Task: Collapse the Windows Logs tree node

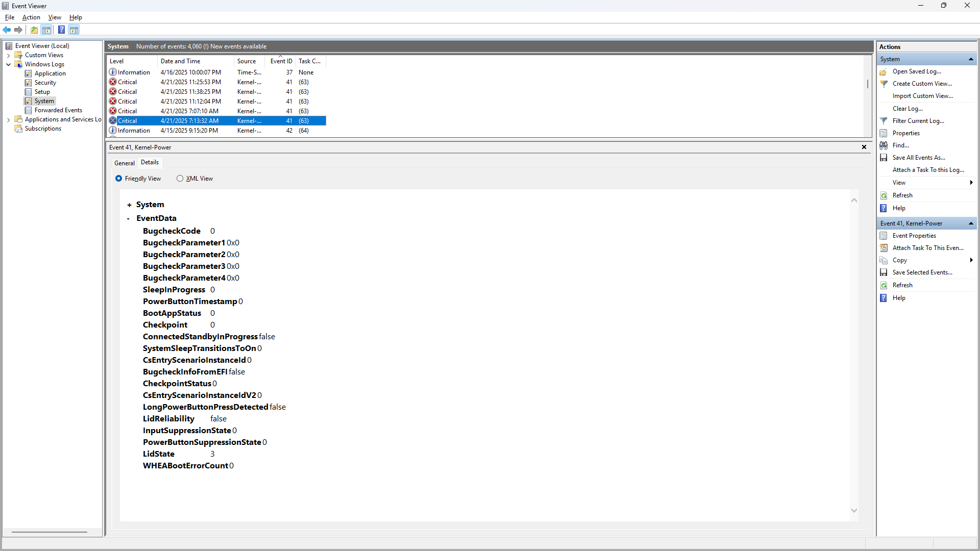Action: (8, 64)
